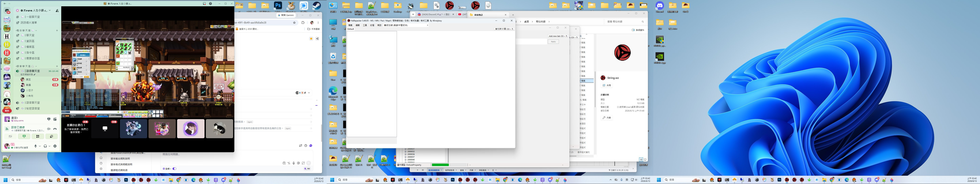This screenshot has width=980, height=184.
Task: Open the browser tab search dropdown
Action: coord(413,14)
